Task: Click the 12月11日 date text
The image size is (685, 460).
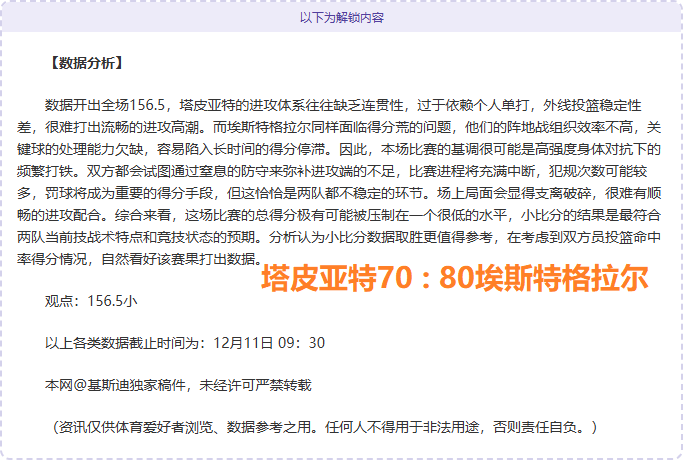Action: pos(244,342)
